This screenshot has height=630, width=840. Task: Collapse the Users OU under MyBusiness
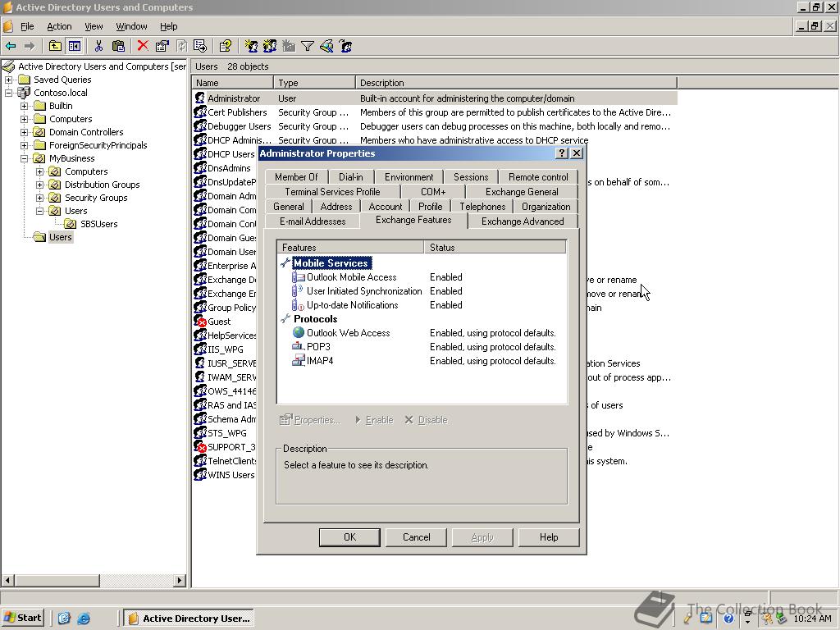tap(39, 211)
